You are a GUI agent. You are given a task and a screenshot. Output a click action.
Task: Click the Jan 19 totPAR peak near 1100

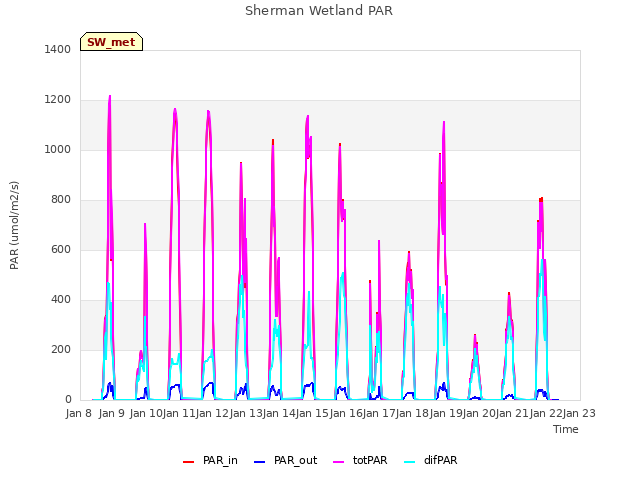[x=444, y=122]
